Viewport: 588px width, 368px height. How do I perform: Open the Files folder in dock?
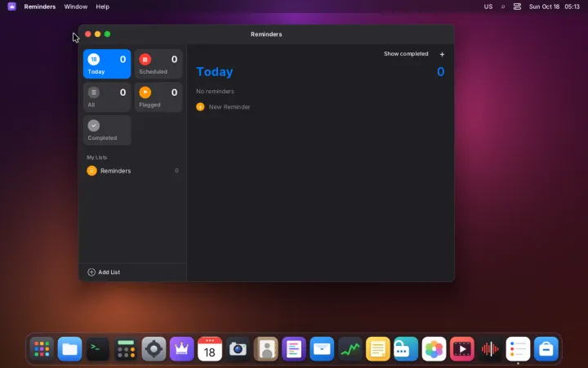coord(69,349)
